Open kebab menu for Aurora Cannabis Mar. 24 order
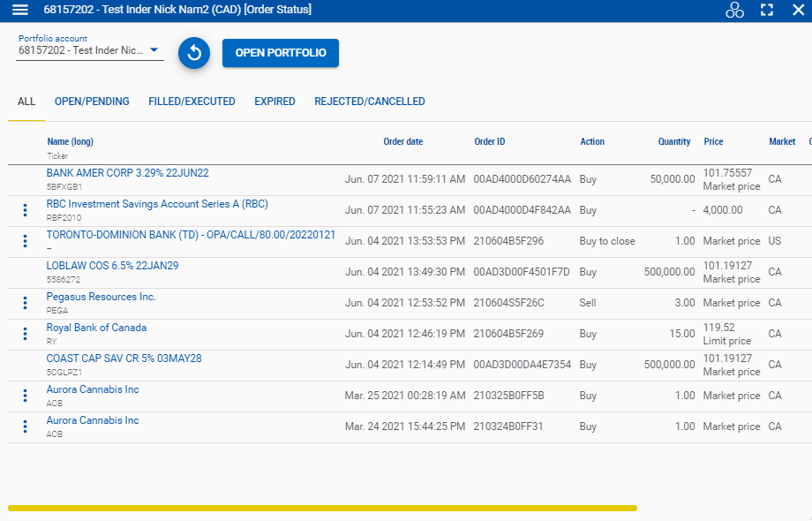 25,427
